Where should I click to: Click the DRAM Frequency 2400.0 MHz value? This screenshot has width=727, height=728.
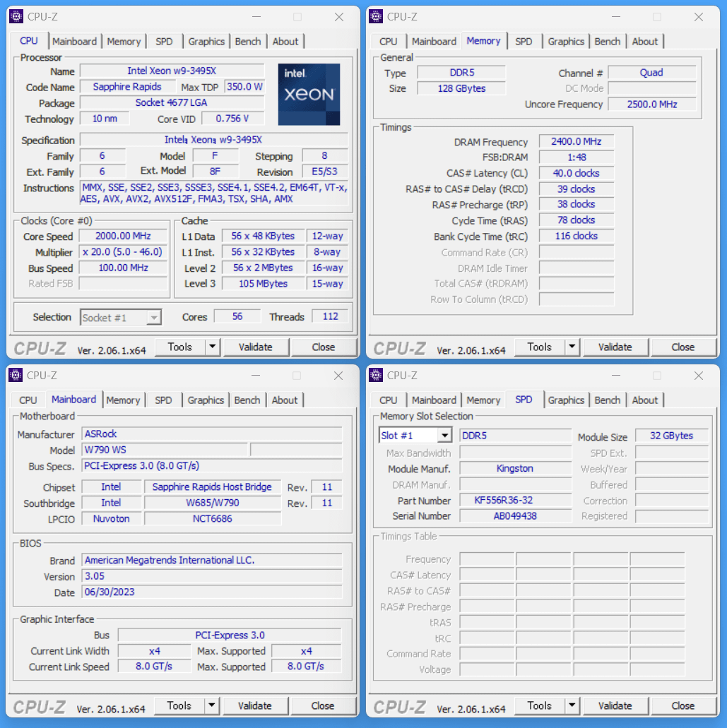point(576,141)
